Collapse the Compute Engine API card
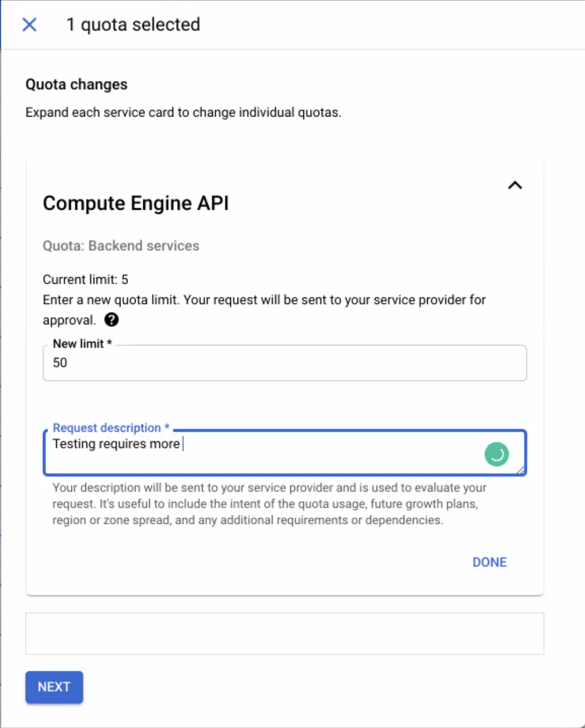Screen dimensions: 585x728 coord(515,185)
